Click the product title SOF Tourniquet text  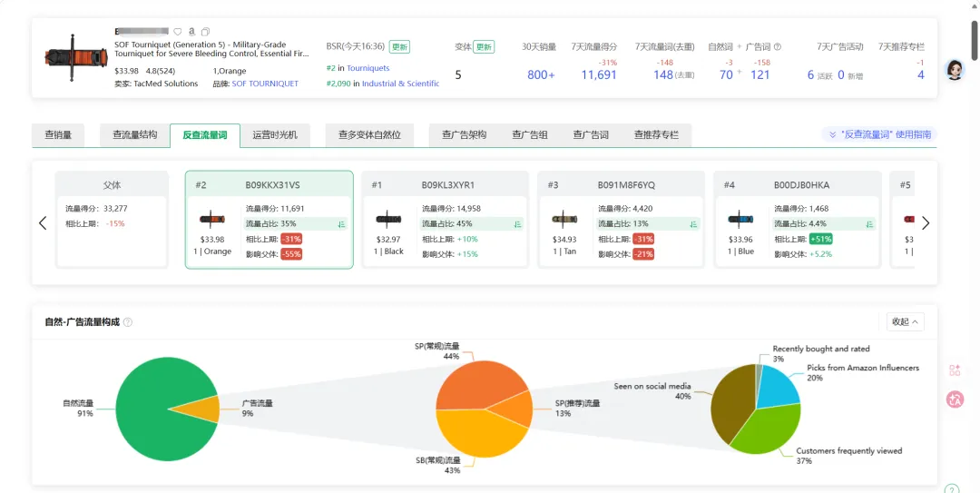pyautogui.click(x=211, y=49)
